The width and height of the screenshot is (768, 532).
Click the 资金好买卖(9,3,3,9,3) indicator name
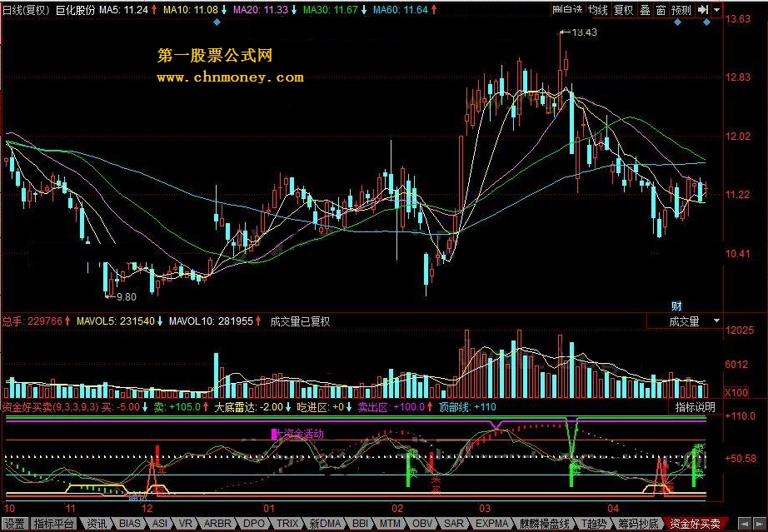pos(51,407)
